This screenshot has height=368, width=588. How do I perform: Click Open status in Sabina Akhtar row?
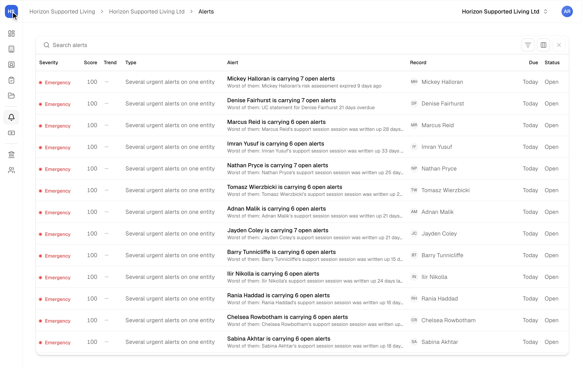point(551,342)
